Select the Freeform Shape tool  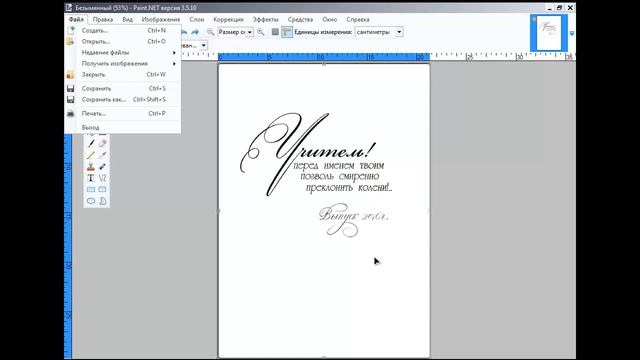(102, 201)
